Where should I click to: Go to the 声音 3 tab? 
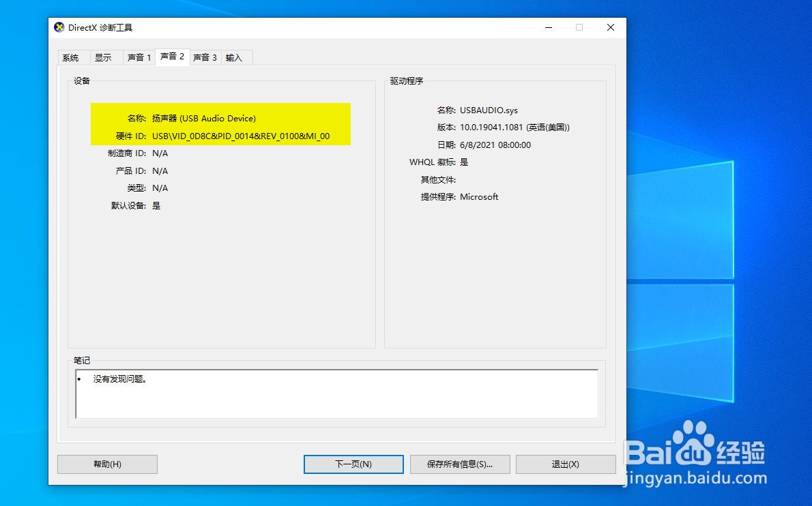[205, 57]
